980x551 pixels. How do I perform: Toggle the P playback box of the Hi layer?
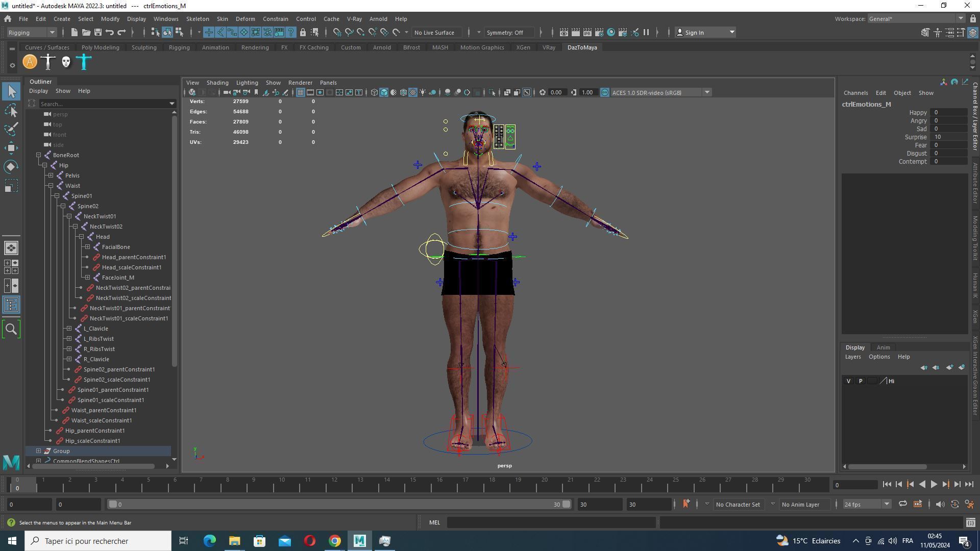pos(861,381)
